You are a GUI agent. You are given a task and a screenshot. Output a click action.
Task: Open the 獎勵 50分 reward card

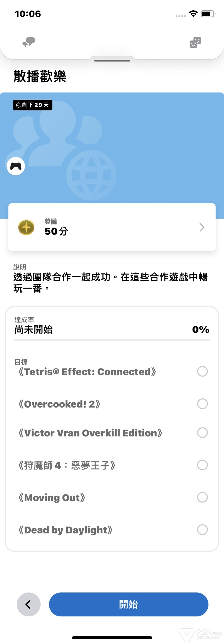(x=112, y=227)
